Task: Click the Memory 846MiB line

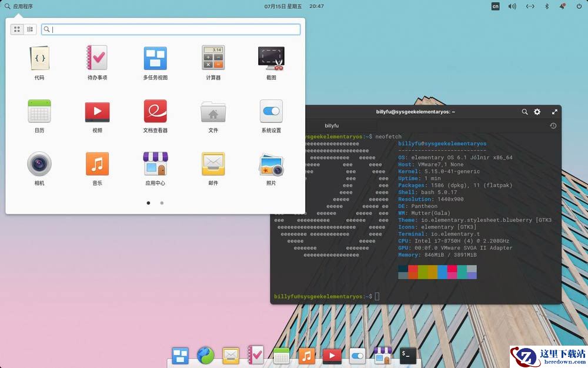Action: click(437, 254)
